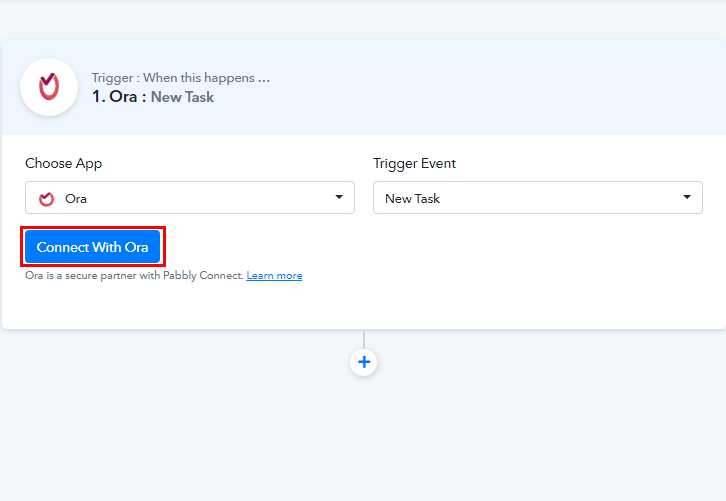Click the small Ora icon in the app selector

tap(46, 199)
